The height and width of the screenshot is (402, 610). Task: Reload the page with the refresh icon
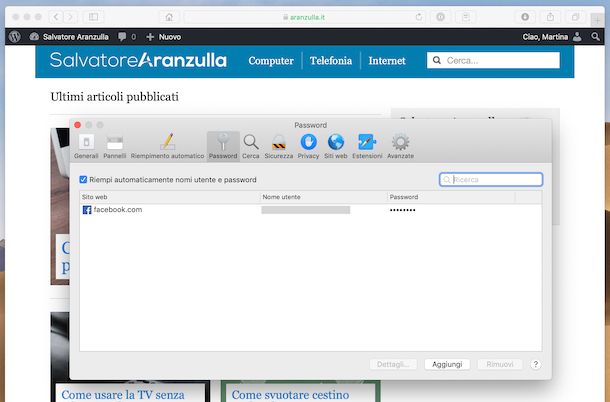(x=419, y=17)
